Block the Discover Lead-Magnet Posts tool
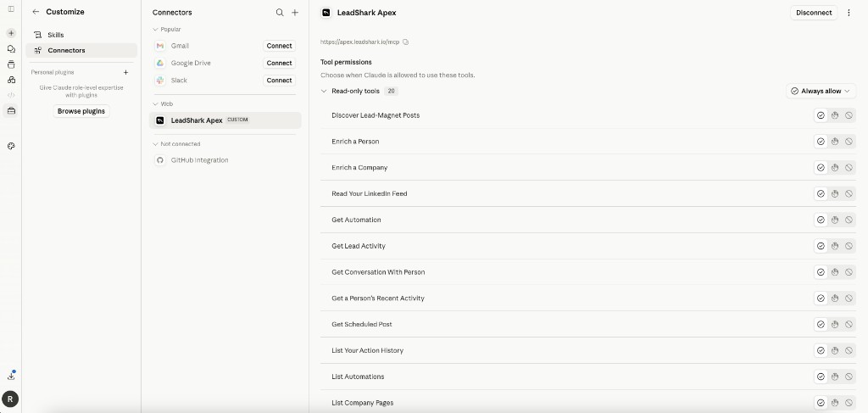Viewport: 868px width, 413px height. pyautogui.click(x=849, y=115)
